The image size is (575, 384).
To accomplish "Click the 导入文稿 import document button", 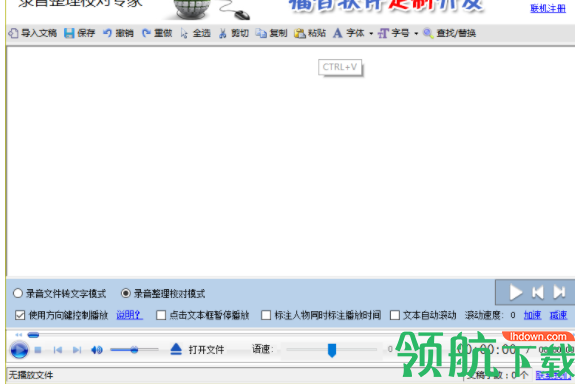I will click(x=33, y=33).
